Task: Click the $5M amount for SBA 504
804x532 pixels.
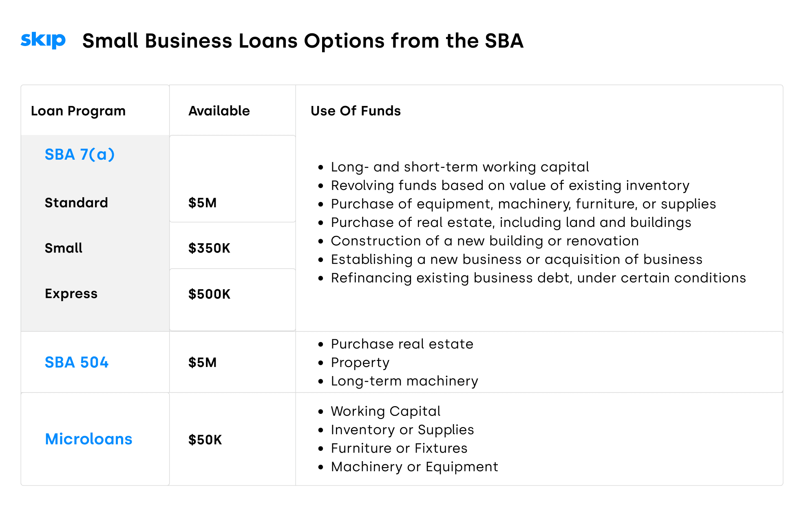Action: 202,363
